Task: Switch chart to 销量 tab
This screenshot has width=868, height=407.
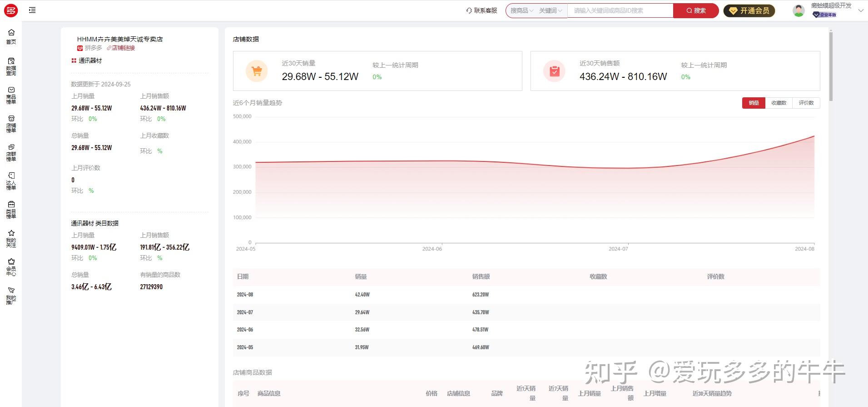Action: tap(754, 103)
